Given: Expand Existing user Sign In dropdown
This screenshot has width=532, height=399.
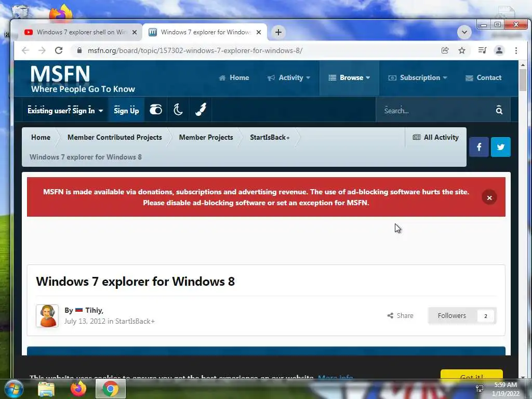Looking at the screenshot, I should (65, 110).
